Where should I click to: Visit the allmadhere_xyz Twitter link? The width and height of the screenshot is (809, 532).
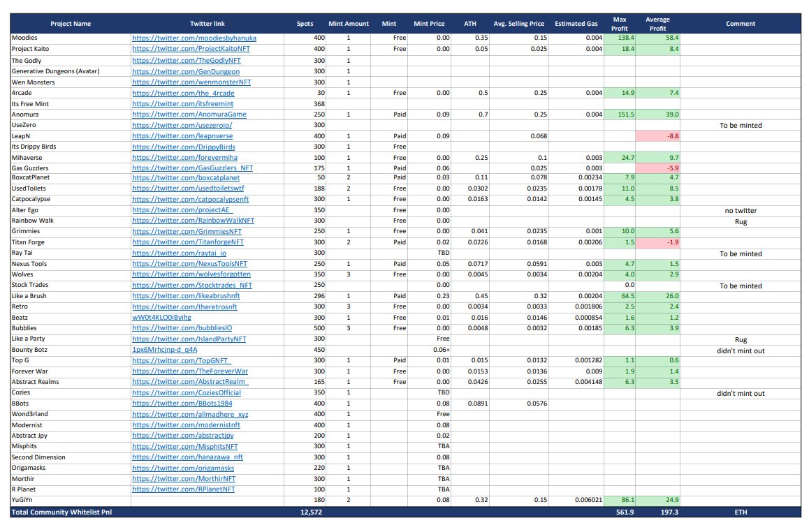(190, 415)
